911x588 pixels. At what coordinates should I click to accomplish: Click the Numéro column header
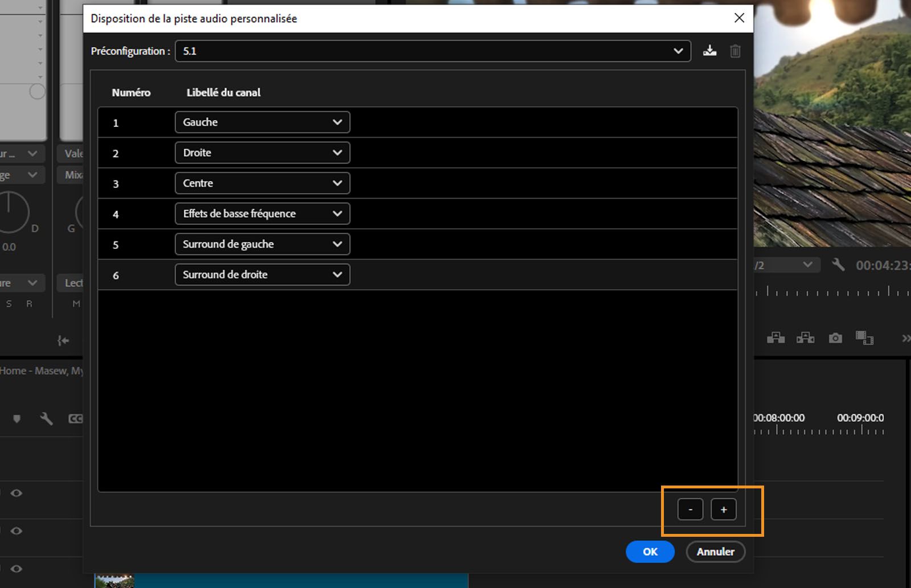[x=131, y=92]
